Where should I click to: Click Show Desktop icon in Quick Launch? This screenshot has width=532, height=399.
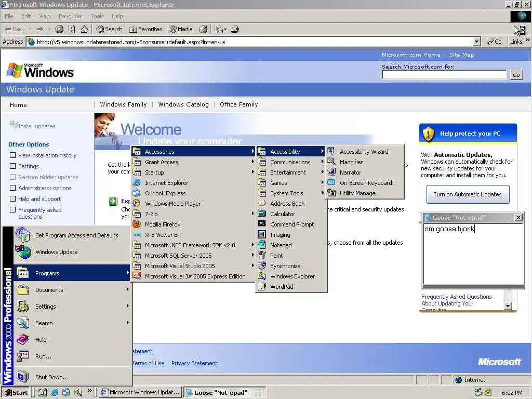coord(43,393)
